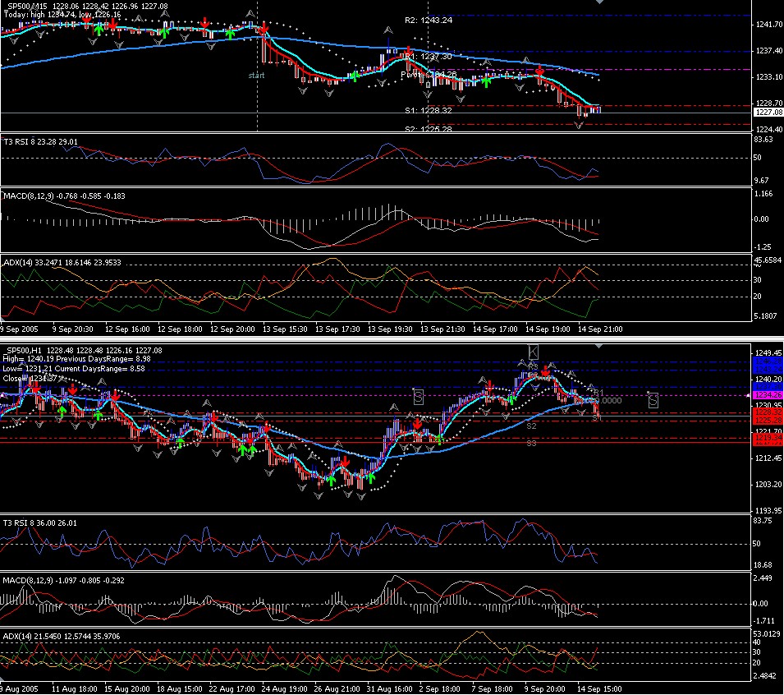The height and width of the screenshot is (695, 784).
Task: Click the 1203.20 price on H1 scale
Action: click(x=769, y=485)
